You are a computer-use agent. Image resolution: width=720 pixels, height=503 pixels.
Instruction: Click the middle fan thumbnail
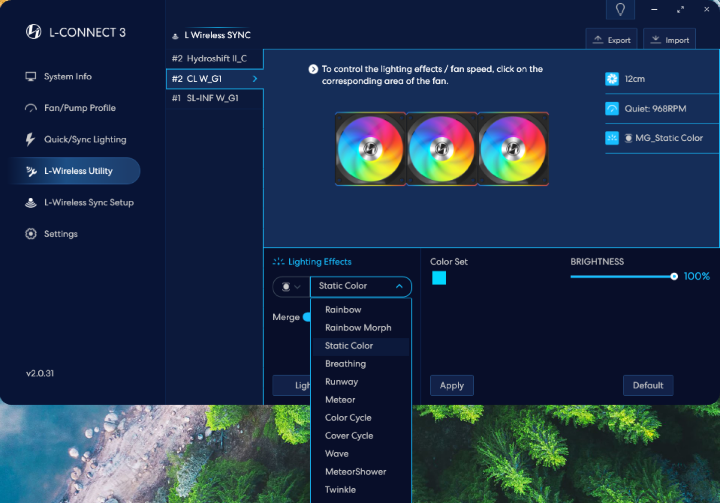441,149
